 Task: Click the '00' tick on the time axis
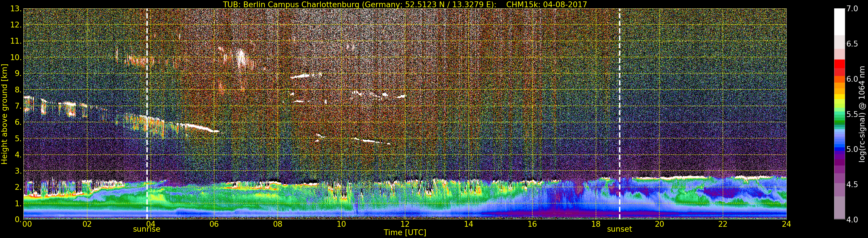pyautogui.click(x=27, y=224)
